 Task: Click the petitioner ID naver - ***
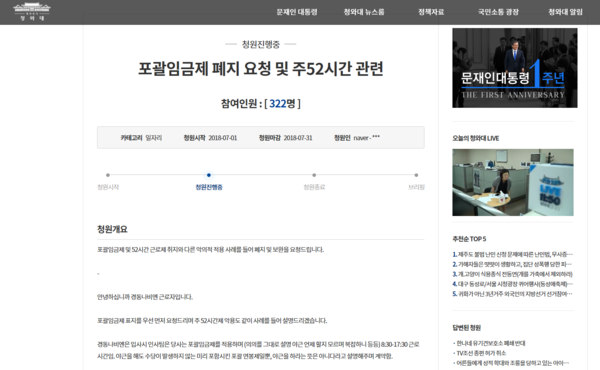(367, 138)
